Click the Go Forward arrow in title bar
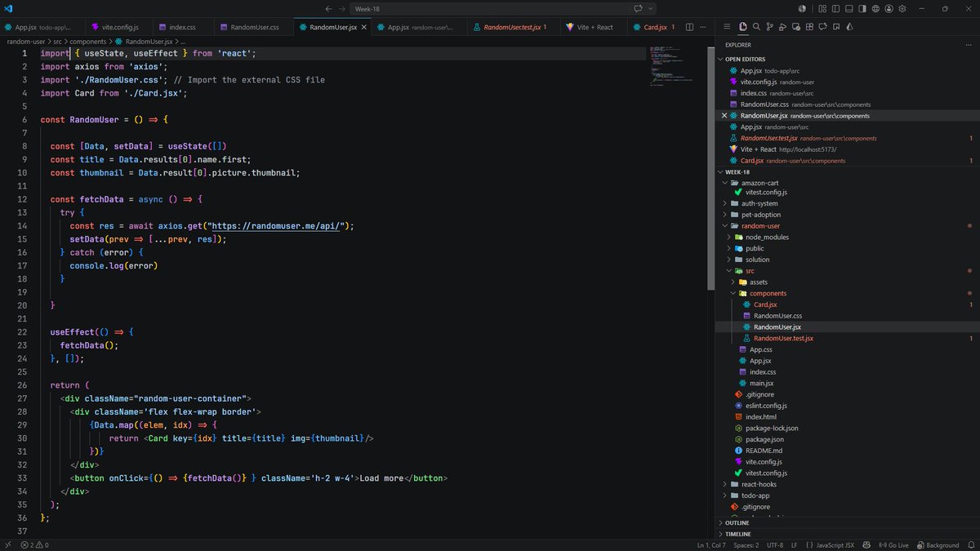The image size is (980, 551). click(x=341, y=8)
